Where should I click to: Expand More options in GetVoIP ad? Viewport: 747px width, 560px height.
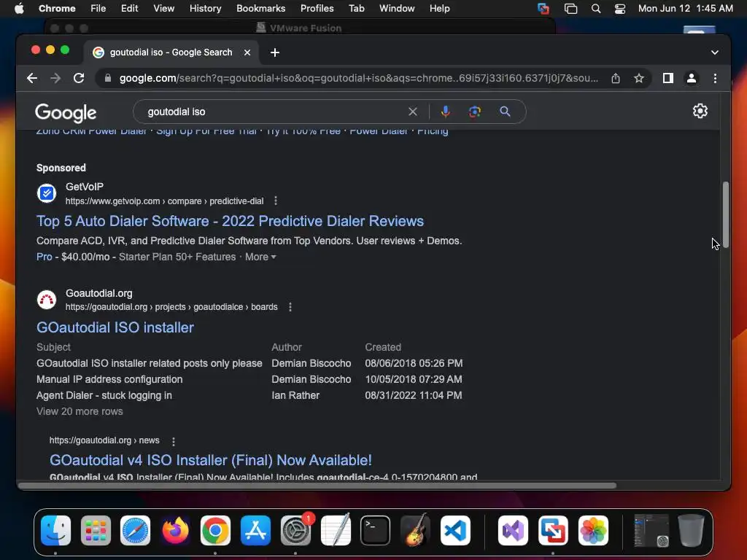coord(260,257)
